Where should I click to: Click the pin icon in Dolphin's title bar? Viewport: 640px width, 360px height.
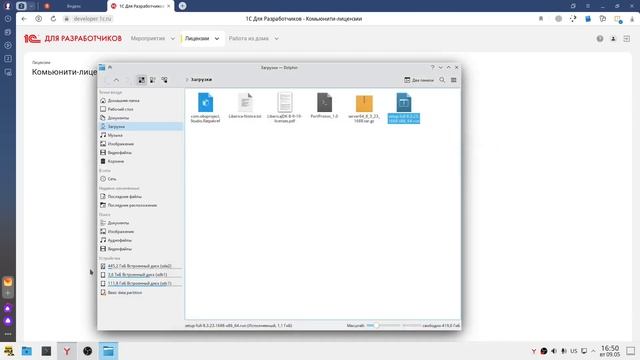pos(110,67)
